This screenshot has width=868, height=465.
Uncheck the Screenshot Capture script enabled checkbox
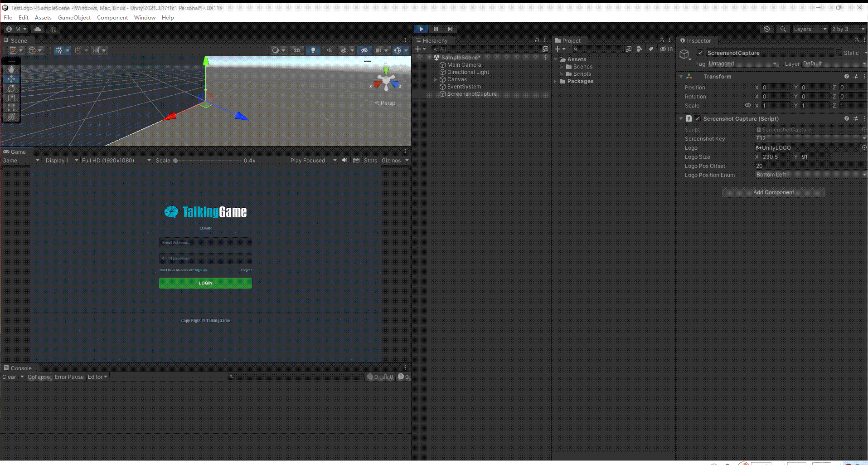698,118
